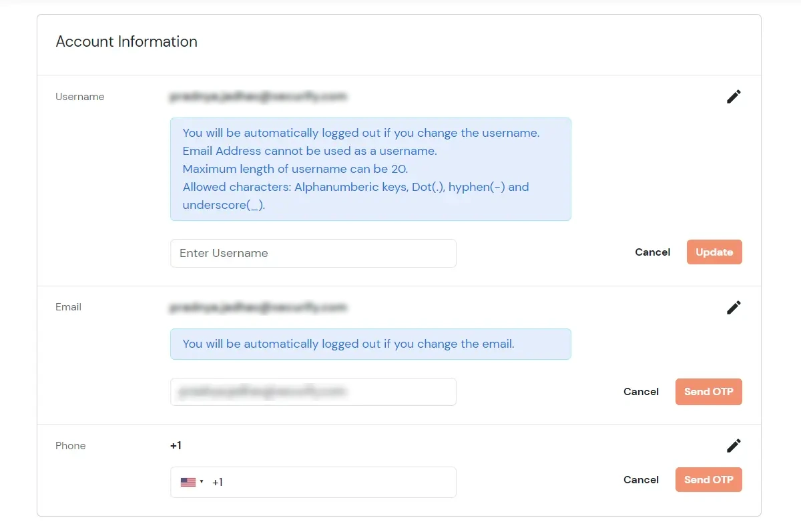Viewport: 801px width, 532px height.
Task: Cancel the username edit
Action: 652,252
